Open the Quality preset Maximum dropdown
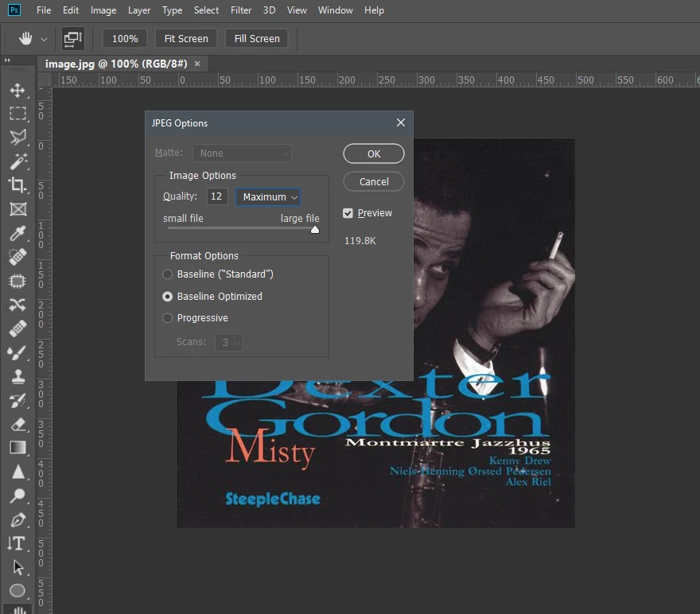 tap(268, 196)
